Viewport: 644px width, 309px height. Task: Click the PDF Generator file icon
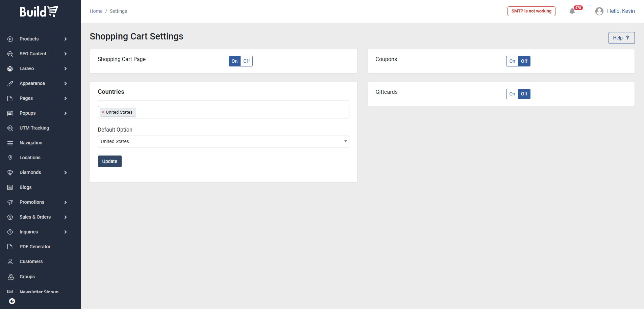(x=10, y=247)
